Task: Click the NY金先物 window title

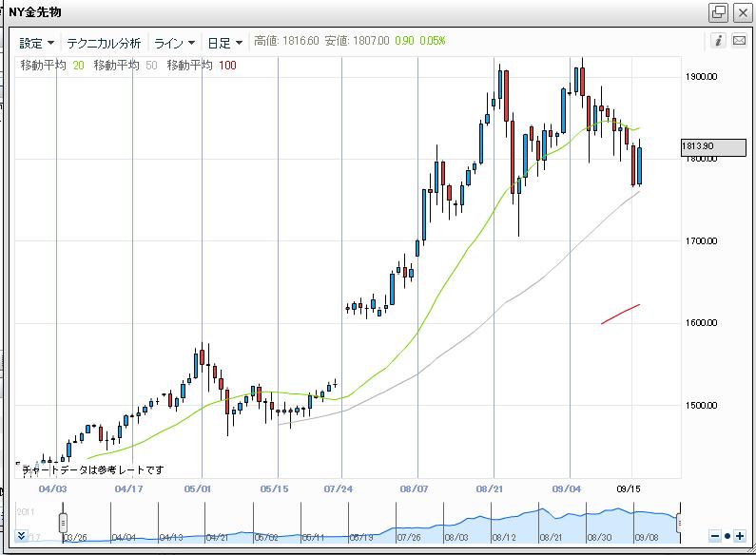Action: [35, 12]
